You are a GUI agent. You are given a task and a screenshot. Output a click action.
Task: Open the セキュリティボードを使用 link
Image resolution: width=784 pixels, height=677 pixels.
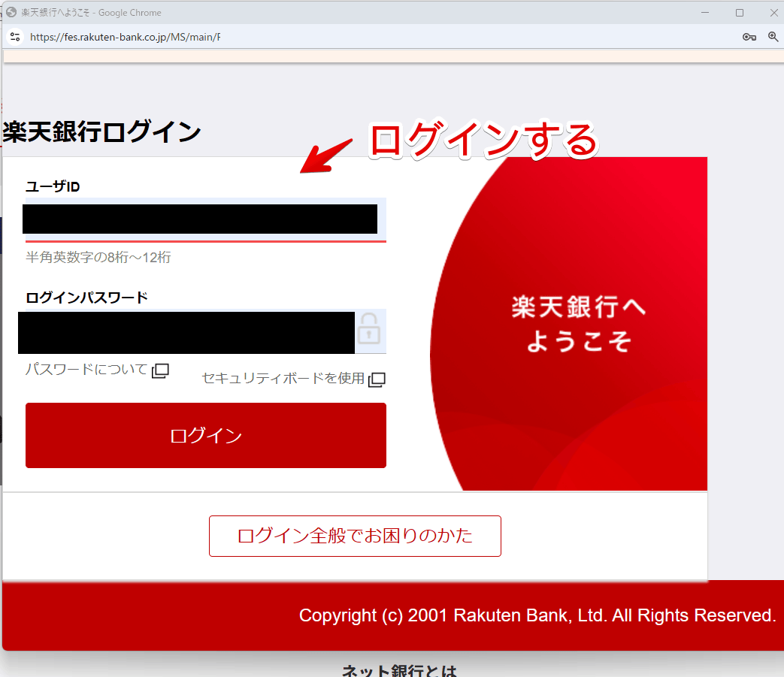pos(283,379)
